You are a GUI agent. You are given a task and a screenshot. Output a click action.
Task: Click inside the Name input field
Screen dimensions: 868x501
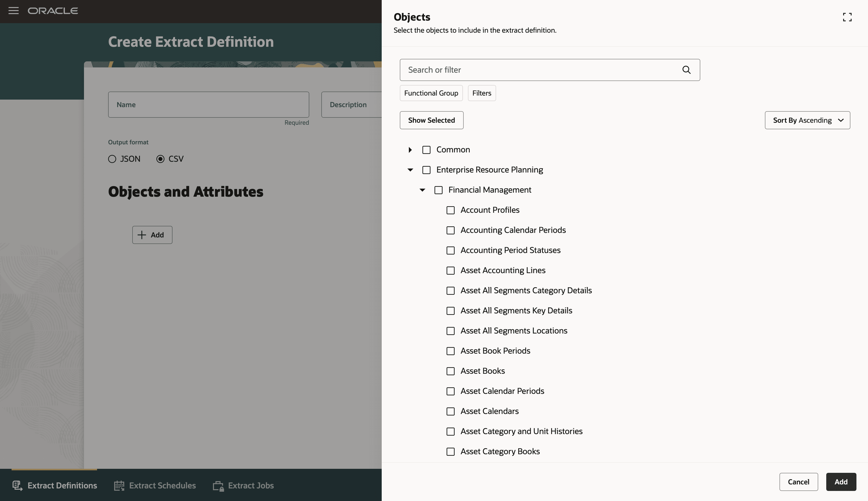tap(208, 104)
